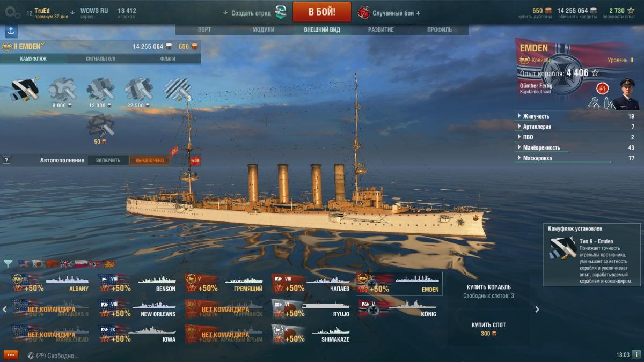Screen dimensions: 644x362
Task: Open the СИГНАЛЫ 0/8 tab
Action: click(x=100, y=58)
